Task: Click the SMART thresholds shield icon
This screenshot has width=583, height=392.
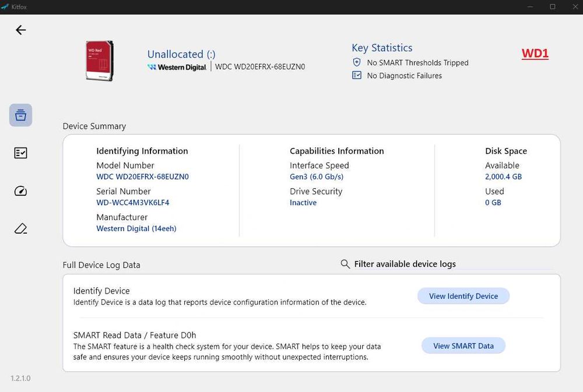Action: point(357,62)
